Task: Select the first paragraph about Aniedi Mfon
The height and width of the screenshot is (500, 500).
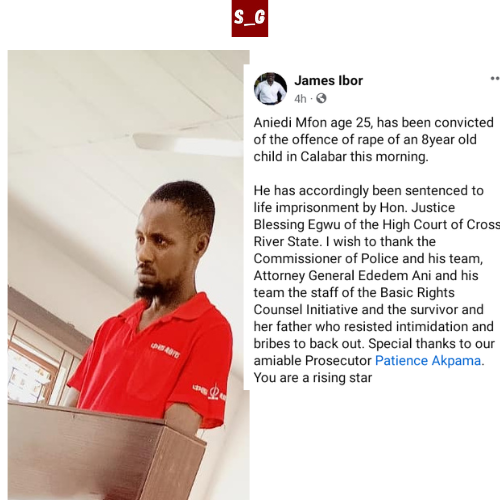Action: pos(373,139)
